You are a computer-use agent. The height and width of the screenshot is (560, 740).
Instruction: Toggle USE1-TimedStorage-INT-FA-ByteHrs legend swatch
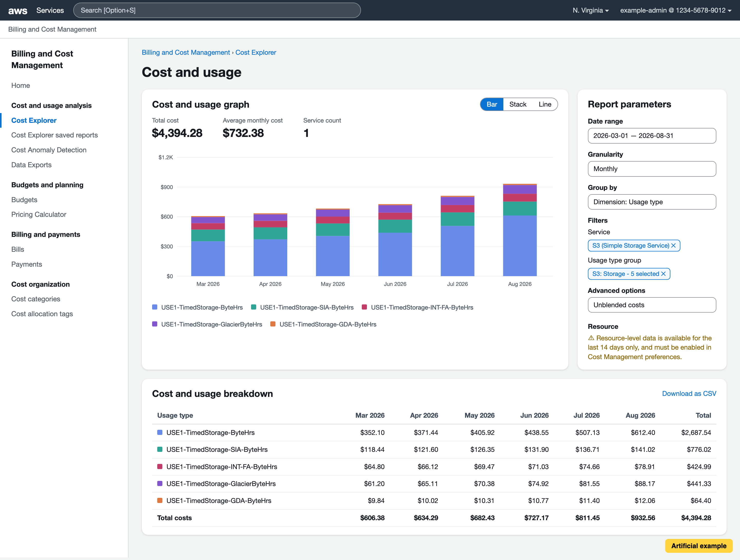tap(365, 307)
